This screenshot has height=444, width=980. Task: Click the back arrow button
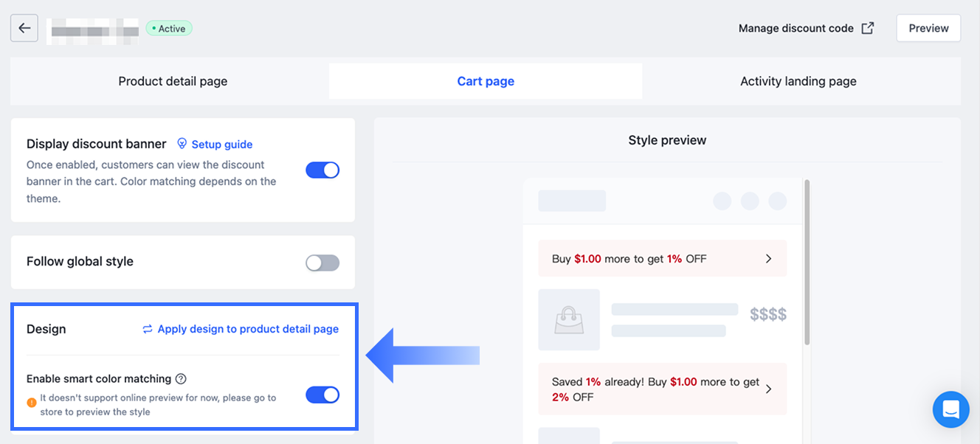click(x=24, y=28)
